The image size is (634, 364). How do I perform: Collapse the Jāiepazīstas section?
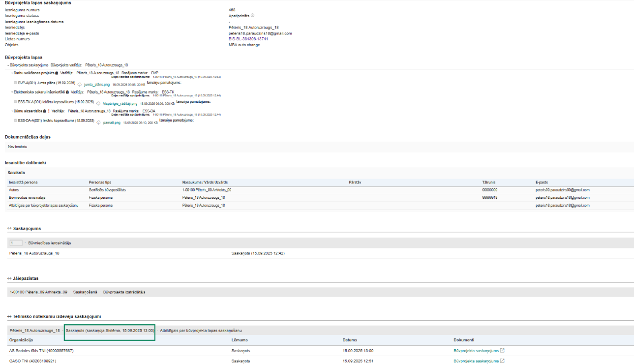[x=9, y=279]
